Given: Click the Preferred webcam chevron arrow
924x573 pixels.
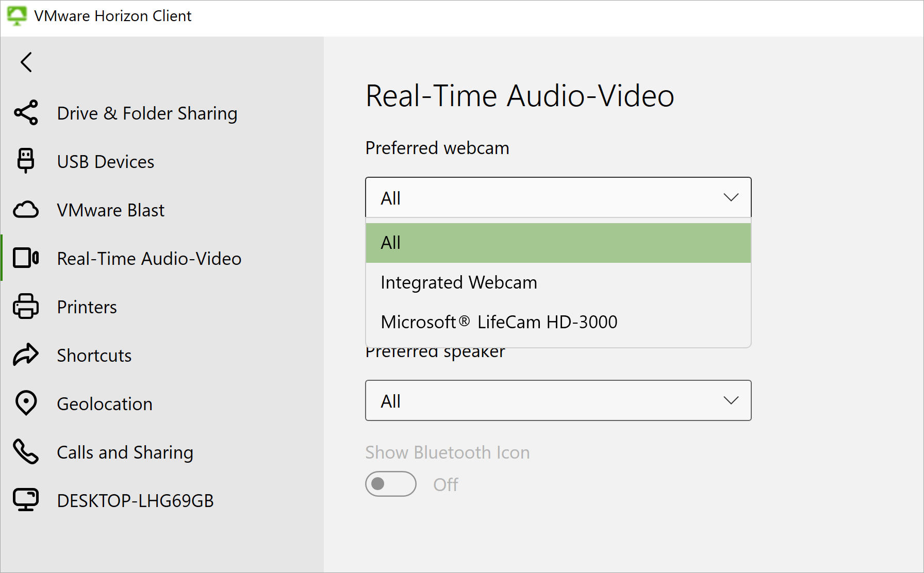Looking at the screenshot, I should (731, 197).
